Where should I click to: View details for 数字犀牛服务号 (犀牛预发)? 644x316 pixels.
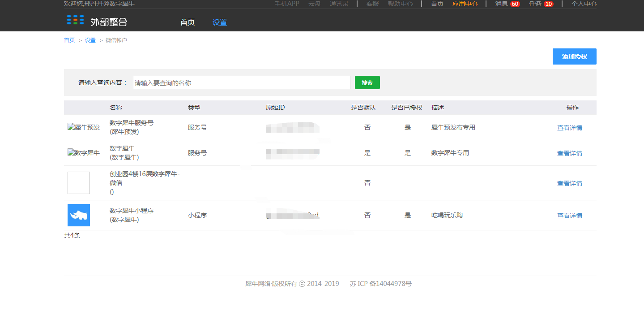[570, 128]
